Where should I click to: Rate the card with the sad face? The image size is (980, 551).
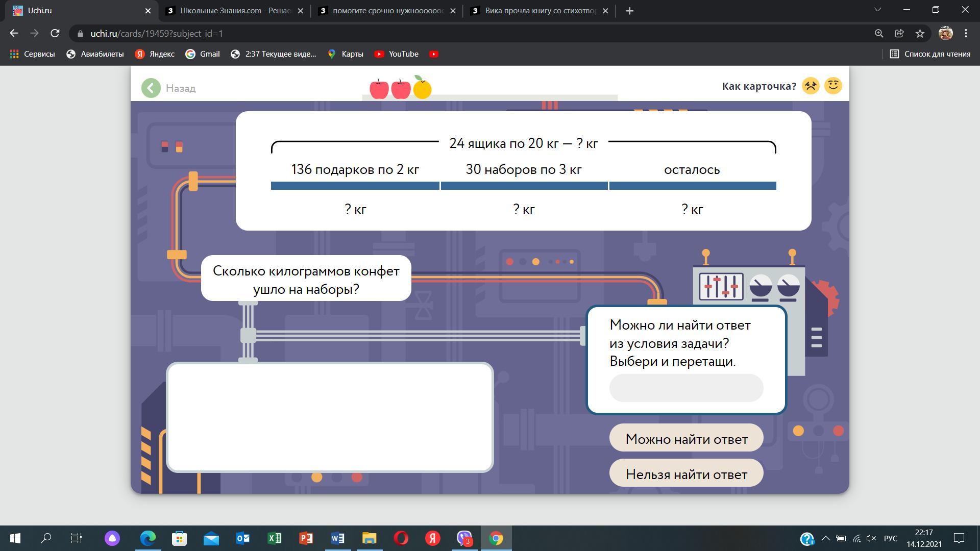(x=811, y=86)
